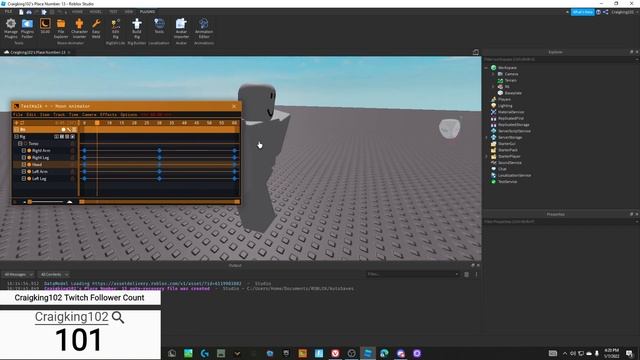Select Players service in Explorer
Screen dimensions: 640x360
click(x=501, y=99)
